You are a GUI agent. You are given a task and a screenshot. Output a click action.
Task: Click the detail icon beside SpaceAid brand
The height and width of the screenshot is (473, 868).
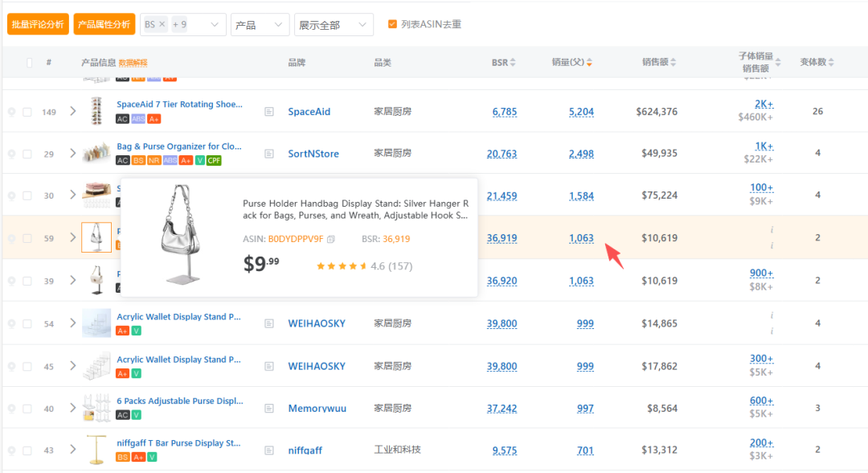coord(269,112)
